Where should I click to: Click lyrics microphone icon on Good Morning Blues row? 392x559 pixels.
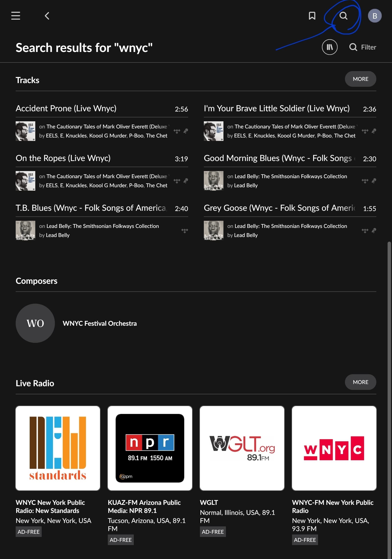tap(374, 181)
